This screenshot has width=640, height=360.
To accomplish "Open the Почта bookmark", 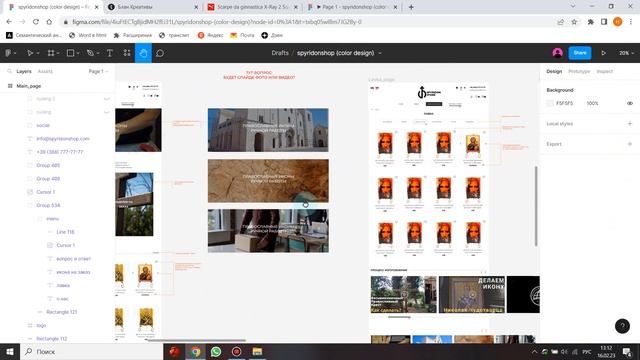I will click(242, 36).
